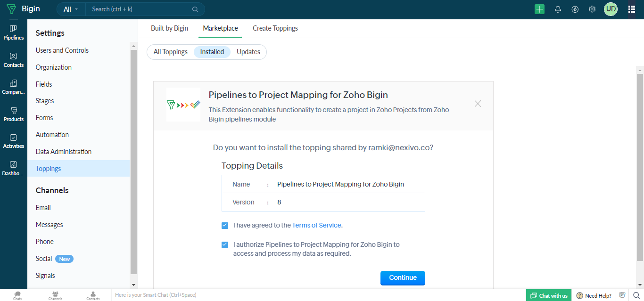The height and width of the screenshot is (301, 644).
Task: Close the topping install panel
Action: [478, 104]
